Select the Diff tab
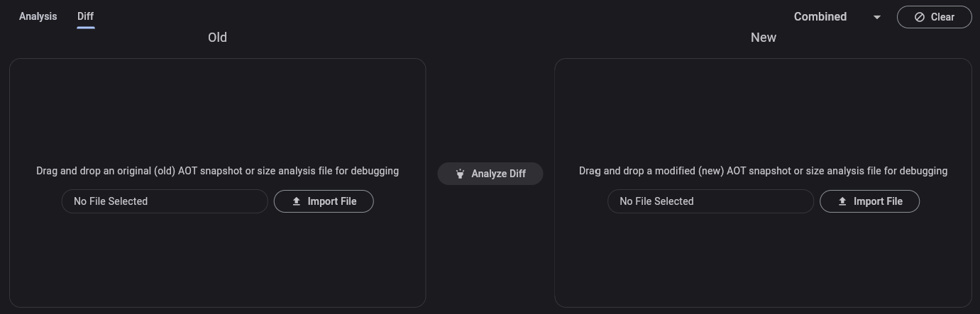 tap(85, 16)
